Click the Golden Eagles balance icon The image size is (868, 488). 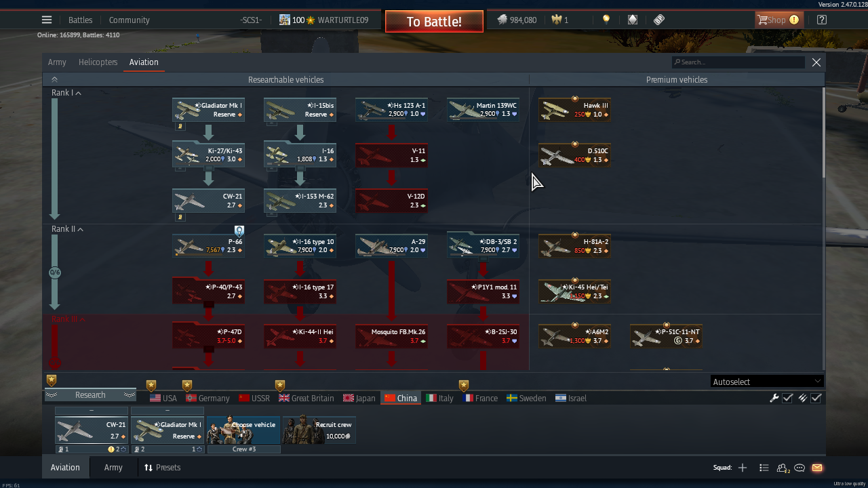(x=557, y=20)
